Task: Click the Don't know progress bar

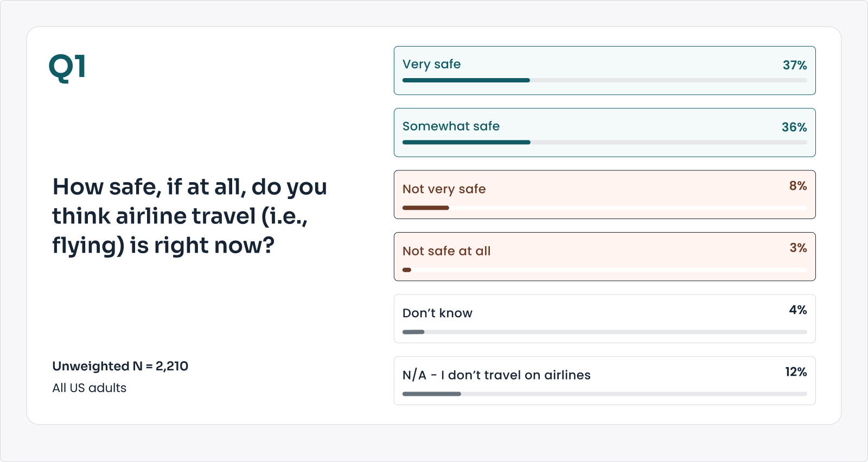Action: [604, 332]
